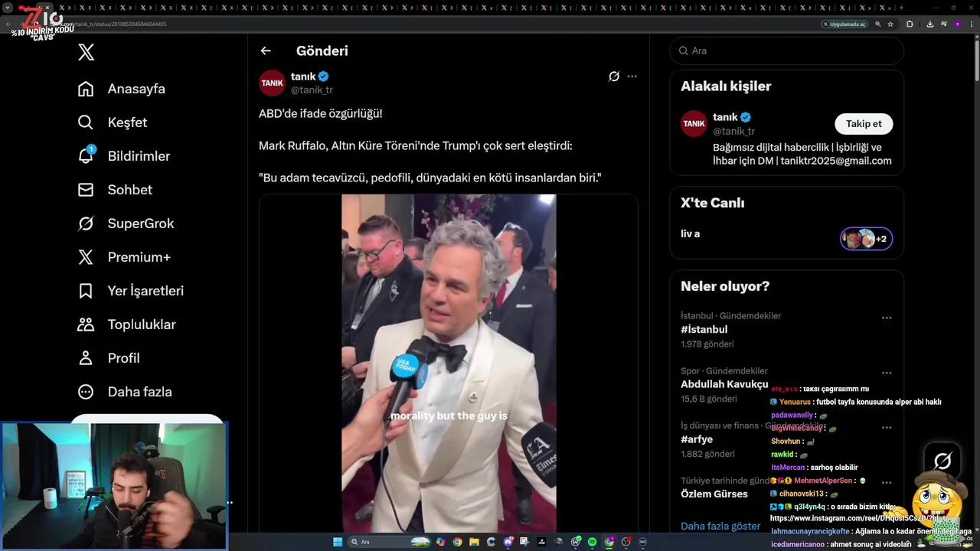This screenshot has width=980, height=551.
Task: Open the Abdullah Kavukçu trend
Action: pos(724,384)
